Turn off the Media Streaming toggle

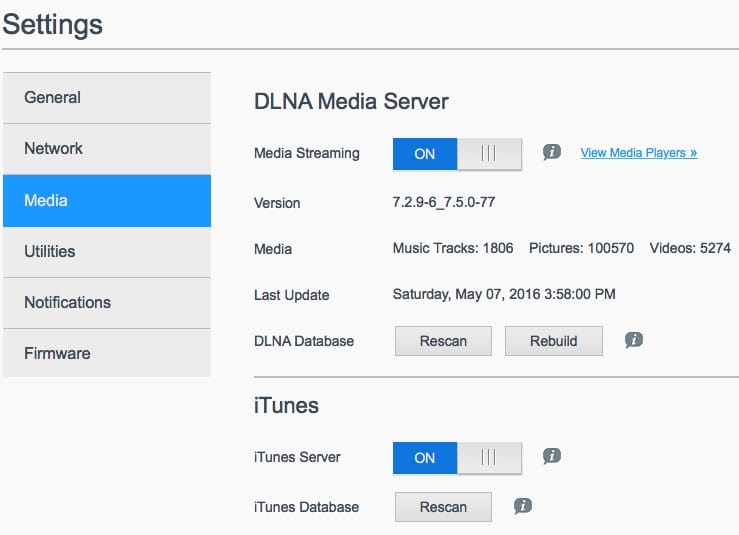point(457,154)
